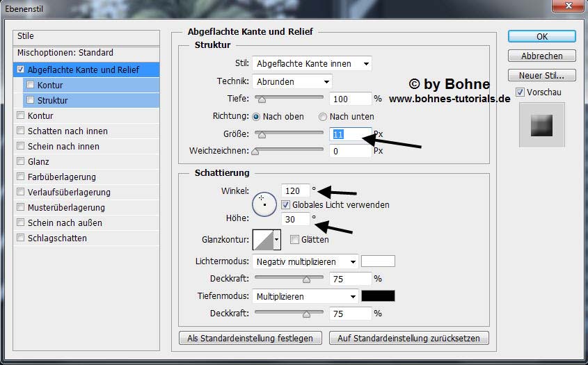Enable the Struktur sub-option checkbox
Viewport: 588px width, 365px height.
pos(31,100)
